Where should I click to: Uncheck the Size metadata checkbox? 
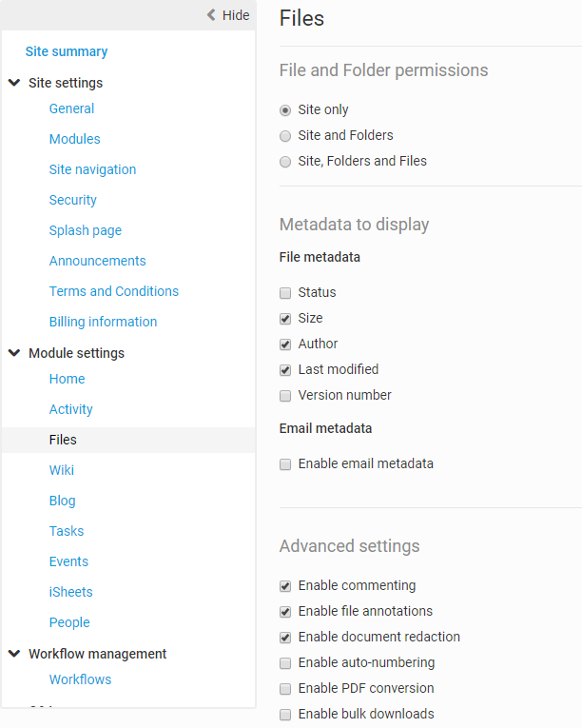click(x=285, y=319)
